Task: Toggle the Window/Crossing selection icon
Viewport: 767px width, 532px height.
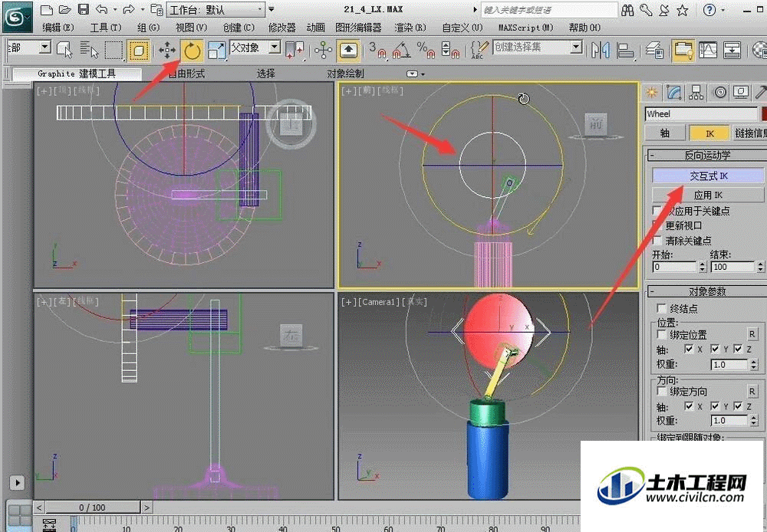Action: [x=138, y=50]
